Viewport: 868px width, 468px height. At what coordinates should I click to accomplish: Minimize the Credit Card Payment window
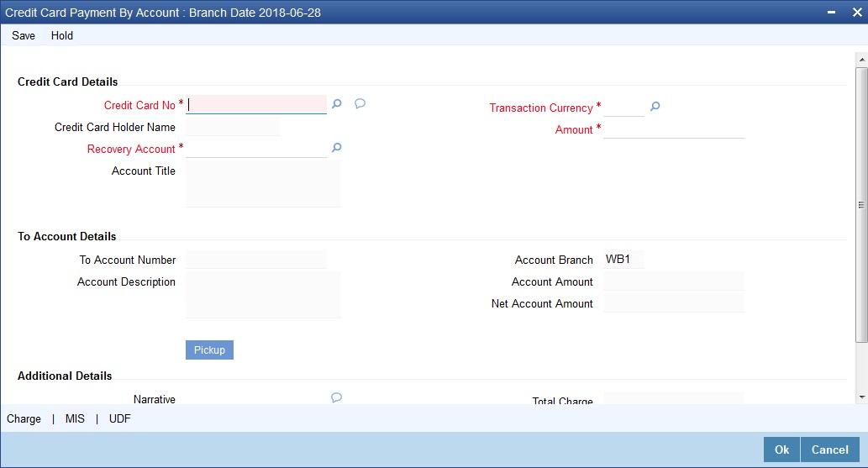[831, 13]
